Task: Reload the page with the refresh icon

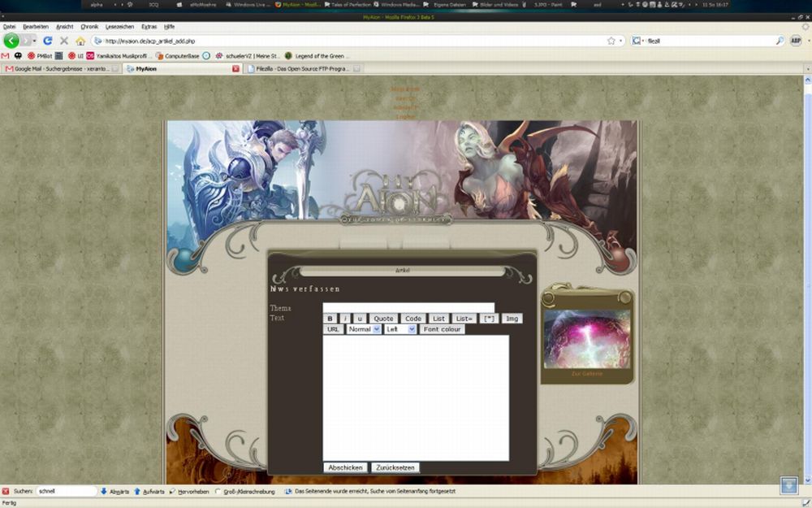Action: [x=48, y=41]
